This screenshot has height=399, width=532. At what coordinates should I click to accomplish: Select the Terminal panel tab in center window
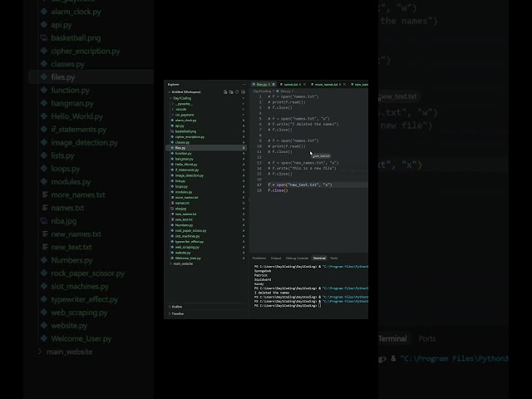(x=319, y=259)
